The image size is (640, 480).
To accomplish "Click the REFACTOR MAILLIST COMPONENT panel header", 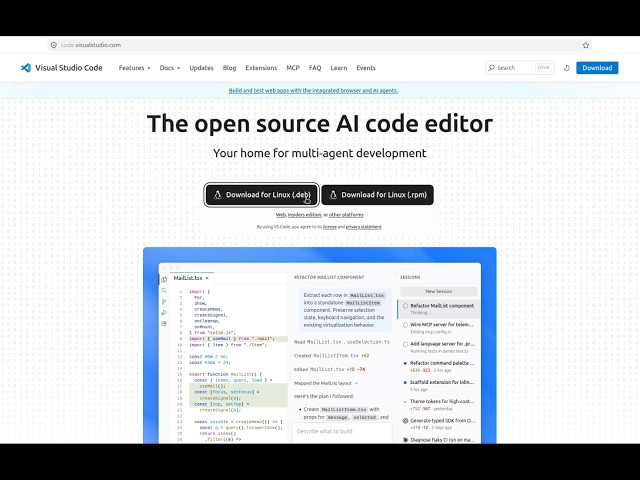I will (x=329, y=278).
